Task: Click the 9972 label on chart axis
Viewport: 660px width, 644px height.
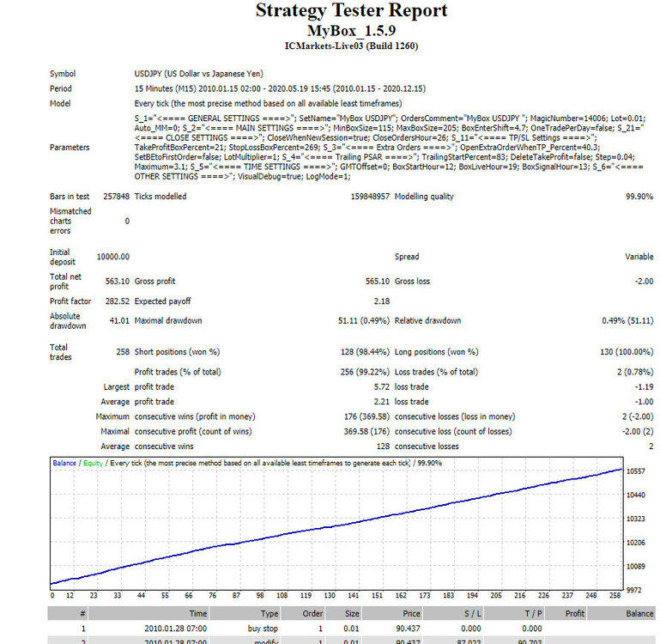Action: tap(636, 590)
